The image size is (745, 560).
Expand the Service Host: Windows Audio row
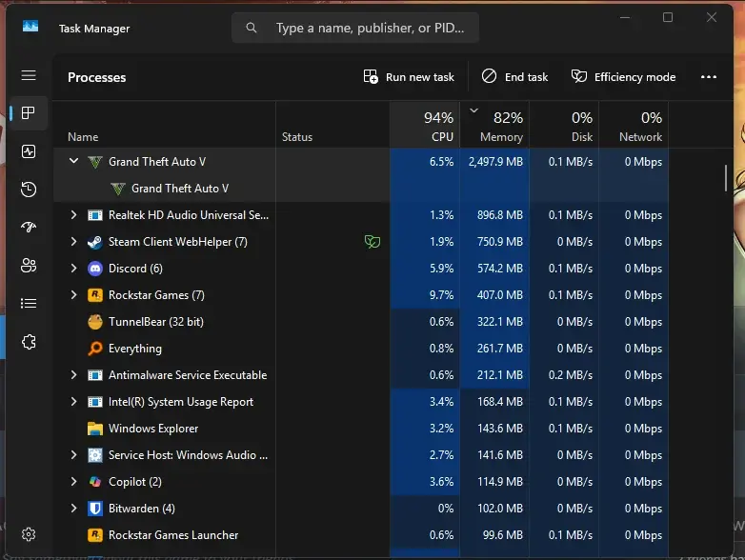(73, 454)
